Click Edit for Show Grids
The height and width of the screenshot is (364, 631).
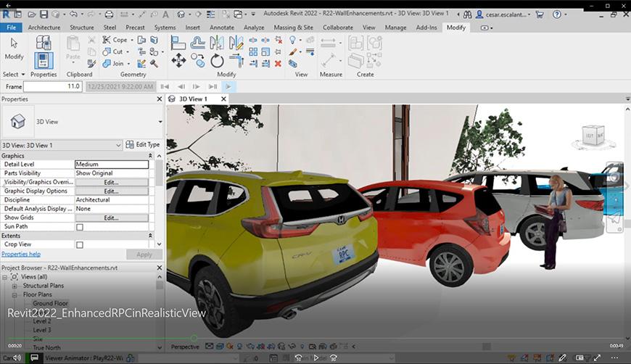pyautogui.click(x=112, y=218)
